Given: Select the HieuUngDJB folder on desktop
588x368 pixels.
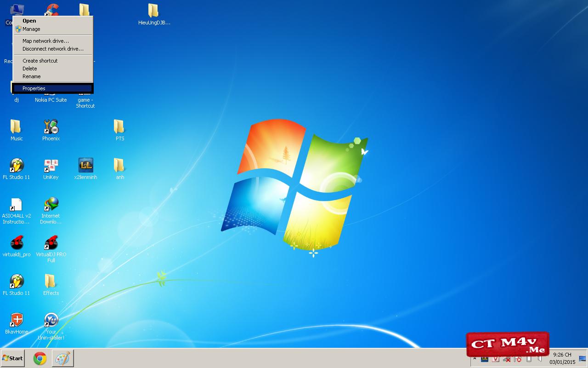Looking at the screenshot, I should pyautogui.click(x=153, y=11).
